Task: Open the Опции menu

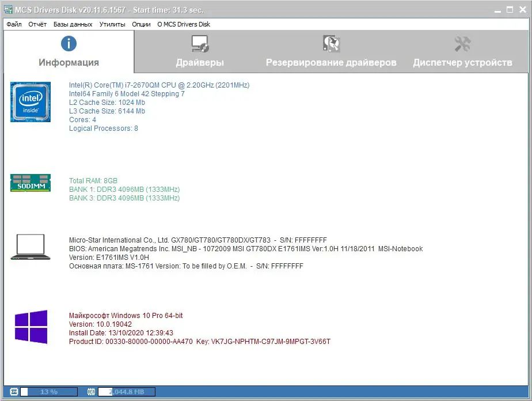Action: pyautogui.click(x=141, y=24)
